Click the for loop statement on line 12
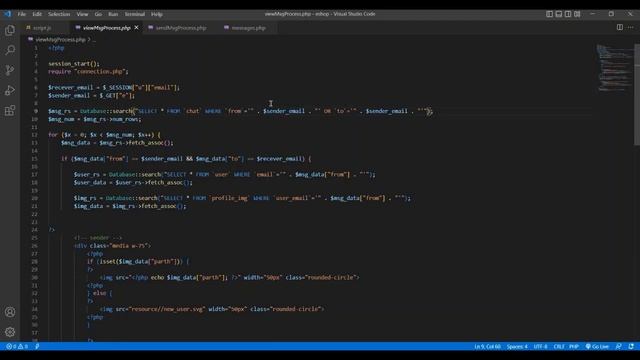This screenshot has width=640, height=360. 104,135
